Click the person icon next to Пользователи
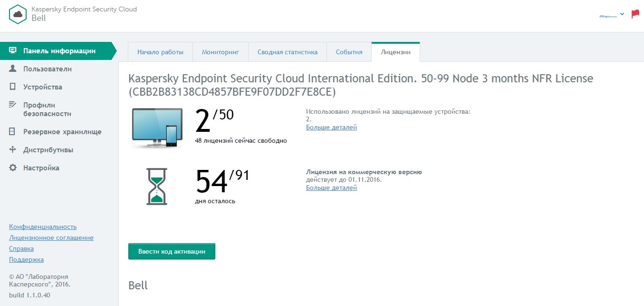644x306 pixels. point(13,69)
